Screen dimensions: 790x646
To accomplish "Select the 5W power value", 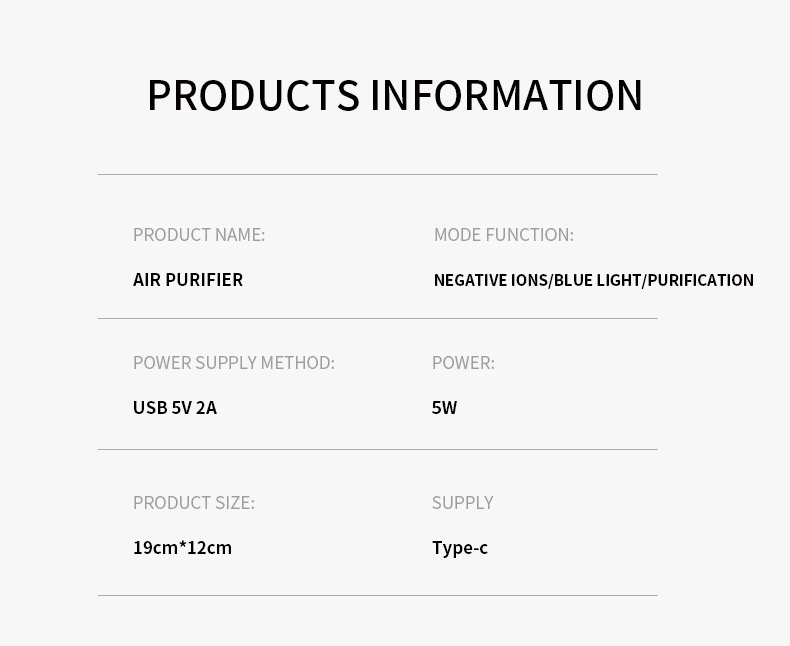I will coord(444,408).
